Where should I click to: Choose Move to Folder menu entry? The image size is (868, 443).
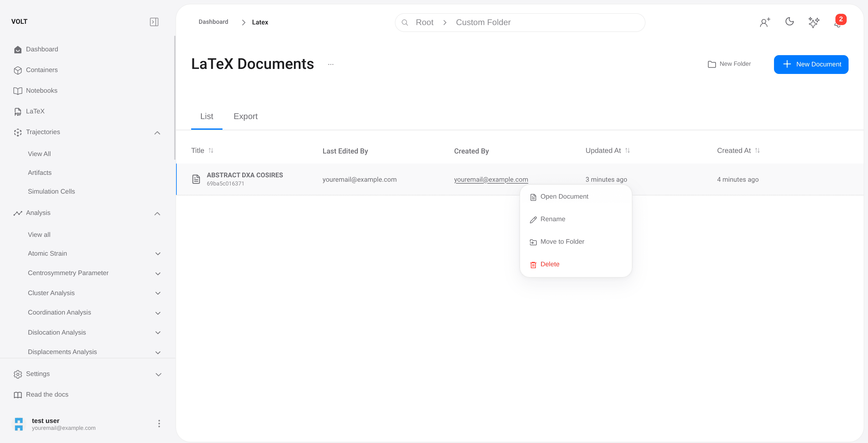pos(562,242)
